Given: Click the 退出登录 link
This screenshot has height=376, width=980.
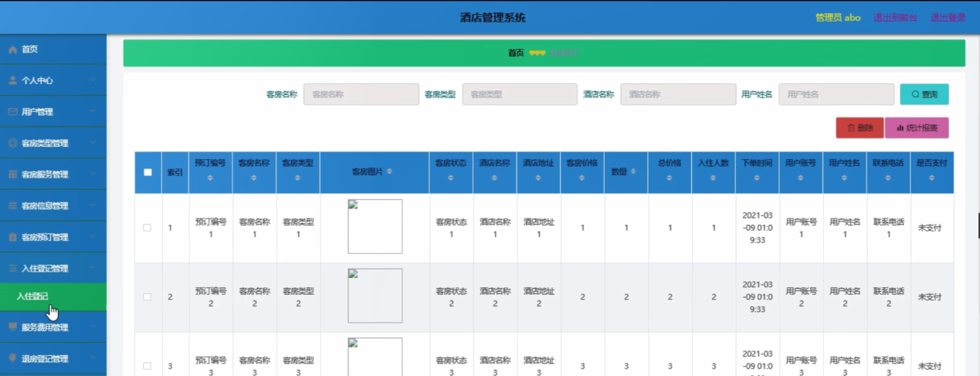Looking at the screenshot, I should (948, 17).
